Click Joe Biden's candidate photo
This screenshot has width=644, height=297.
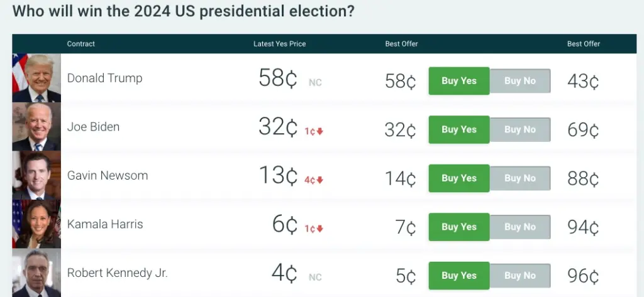[x=36, y=127]
